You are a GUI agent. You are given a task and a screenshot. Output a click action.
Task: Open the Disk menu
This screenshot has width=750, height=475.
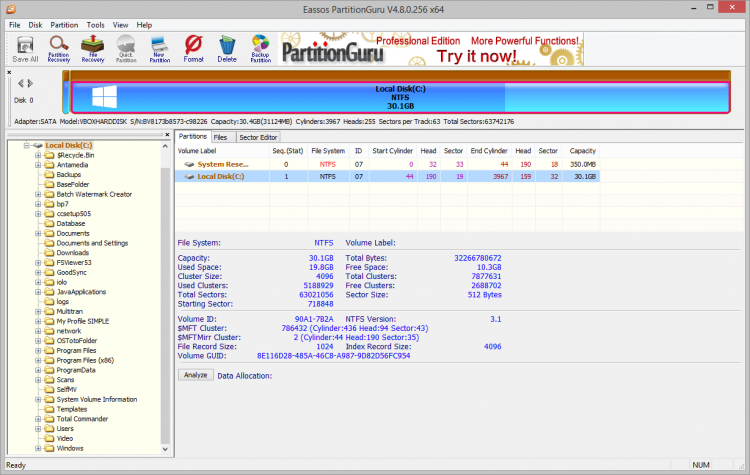pos(35,25)
